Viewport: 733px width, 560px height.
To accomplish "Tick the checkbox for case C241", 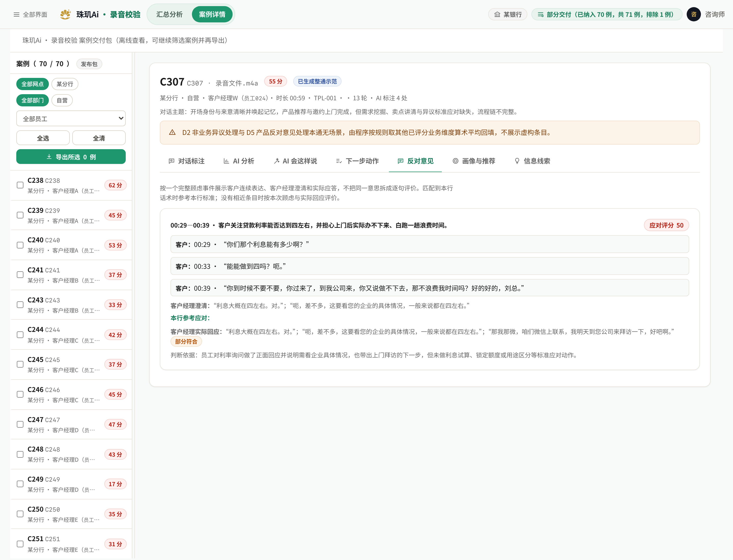I will 20,275.
